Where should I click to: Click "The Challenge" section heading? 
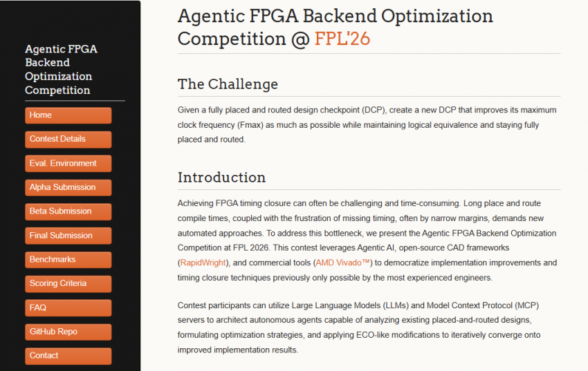pyautogui.click(x=228, y=84)
